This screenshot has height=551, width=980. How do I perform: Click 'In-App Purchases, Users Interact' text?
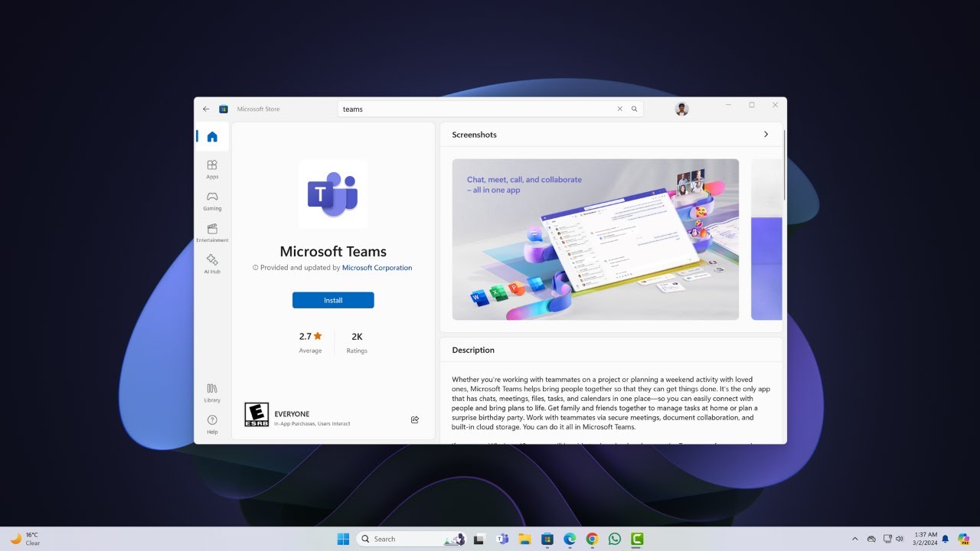(x=312, y=424)
